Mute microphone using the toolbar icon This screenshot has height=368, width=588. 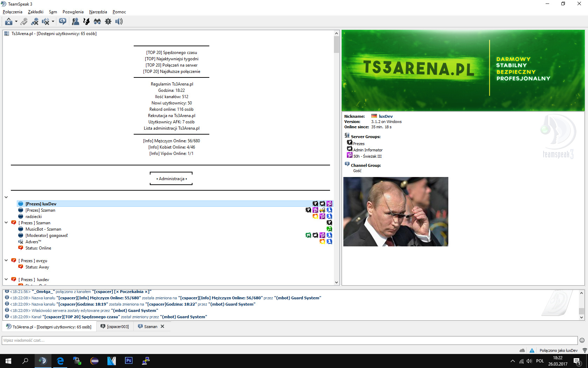35,22
